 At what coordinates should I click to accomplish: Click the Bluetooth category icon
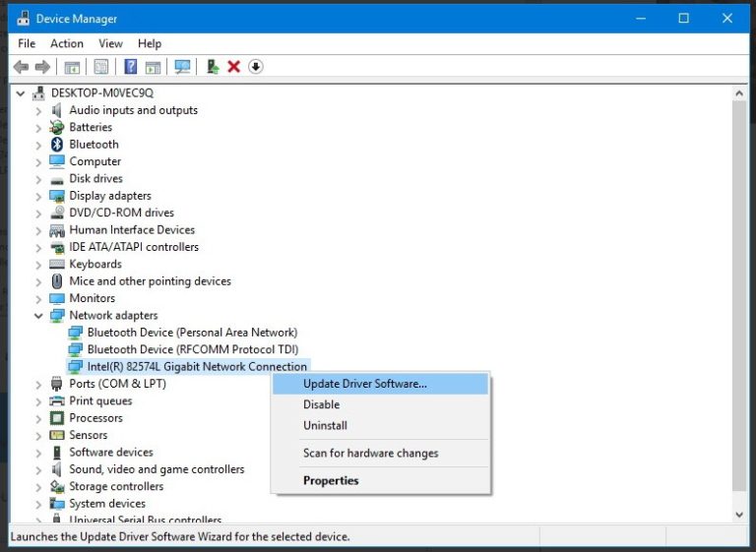coord(57,144)
